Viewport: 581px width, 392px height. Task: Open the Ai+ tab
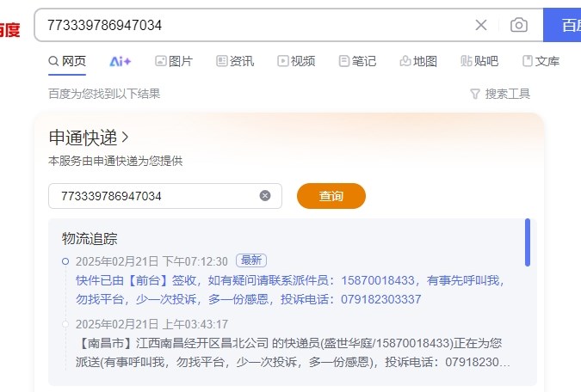(121, 61)
